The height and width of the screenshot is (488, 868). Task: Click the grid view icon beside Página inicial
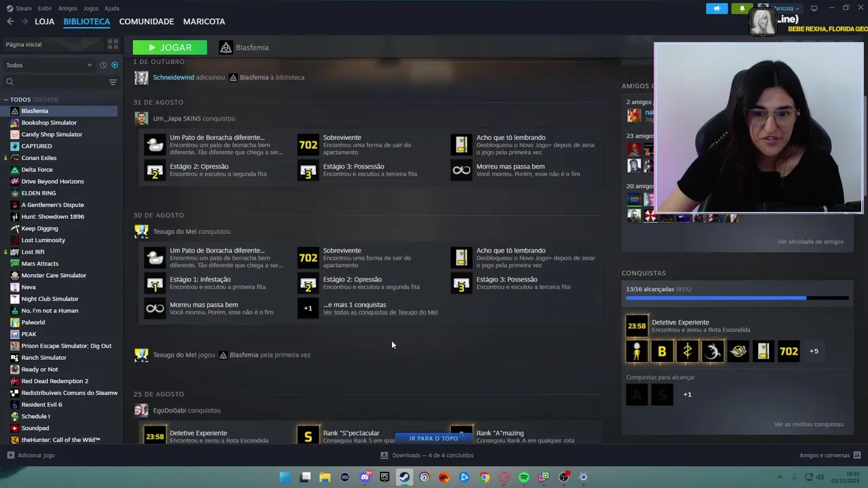(x=113, y=44)
